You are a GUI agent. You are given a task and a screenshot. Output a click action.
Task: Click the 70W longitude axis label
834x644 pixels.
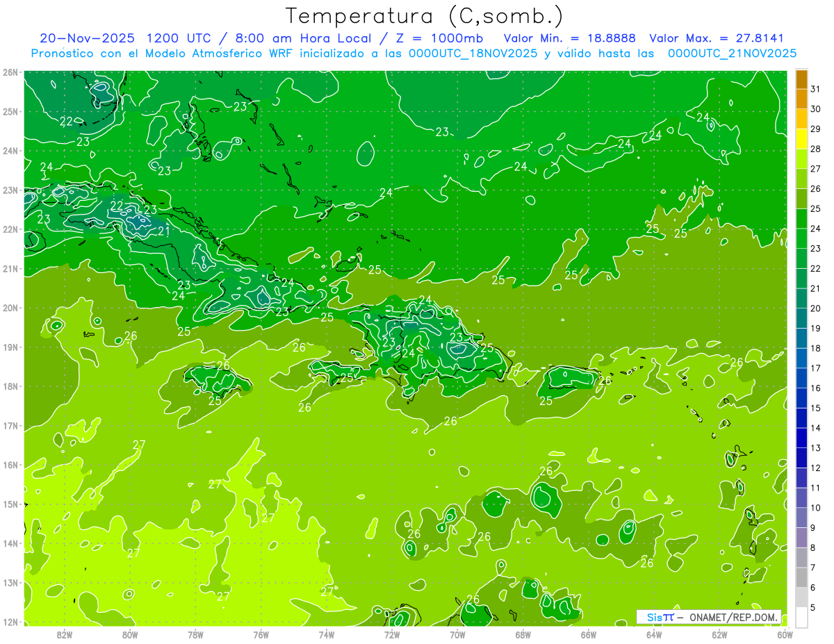click(457, 634)
